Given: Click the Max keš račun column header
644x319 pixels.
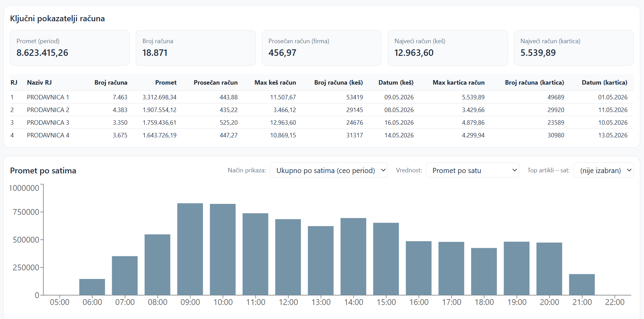Looking at the screenshot, I should pyautogui.click(x=275, y=83).
